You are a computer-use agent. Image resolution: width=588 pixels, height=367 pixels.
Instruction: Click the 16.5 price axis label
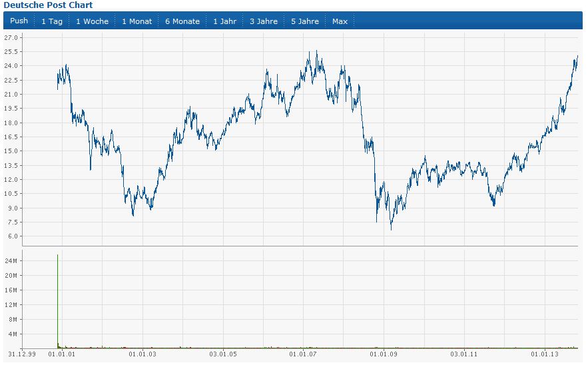[11, 137]
